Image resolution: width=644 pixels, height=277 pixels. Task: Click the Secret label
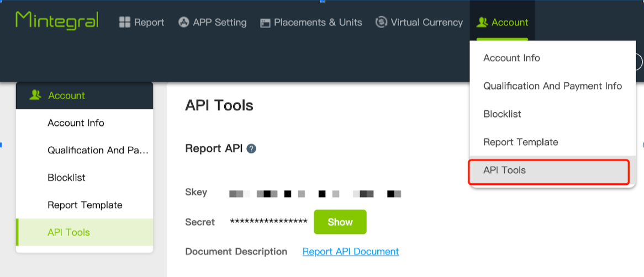200,222
